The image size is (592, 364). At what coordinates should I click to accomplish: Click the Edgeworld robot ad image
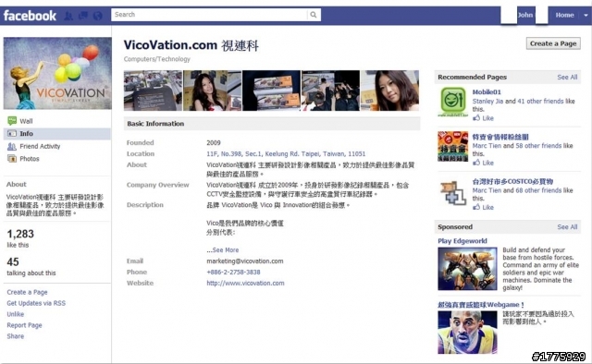tap(467, 269)
